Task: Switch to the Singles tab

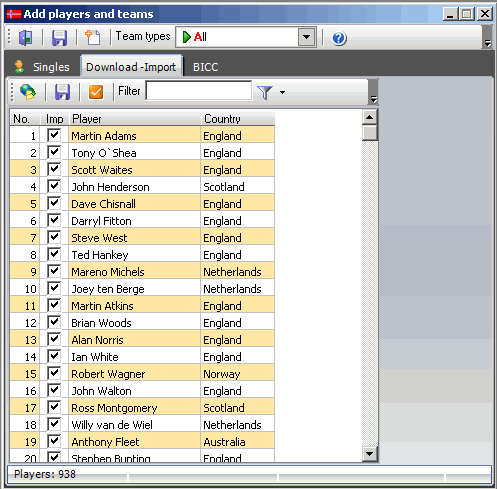Action: click(x=42, y=67)
